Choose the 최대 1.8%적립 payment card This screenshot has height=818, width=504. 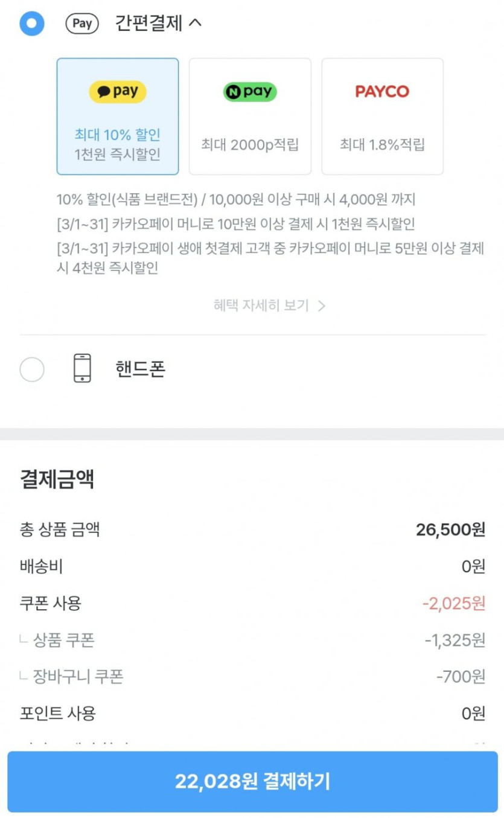click(x=382, y=145)
